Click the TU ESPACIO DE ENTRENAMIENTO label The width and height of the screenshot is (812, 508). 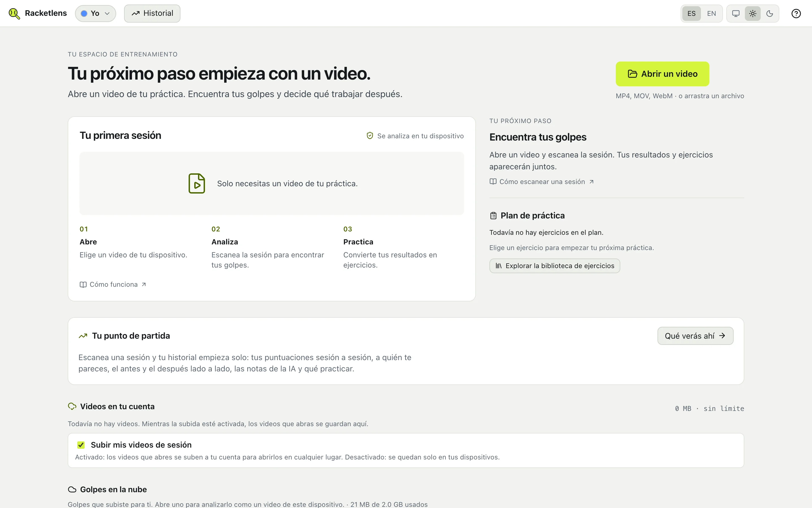(122, 54)
